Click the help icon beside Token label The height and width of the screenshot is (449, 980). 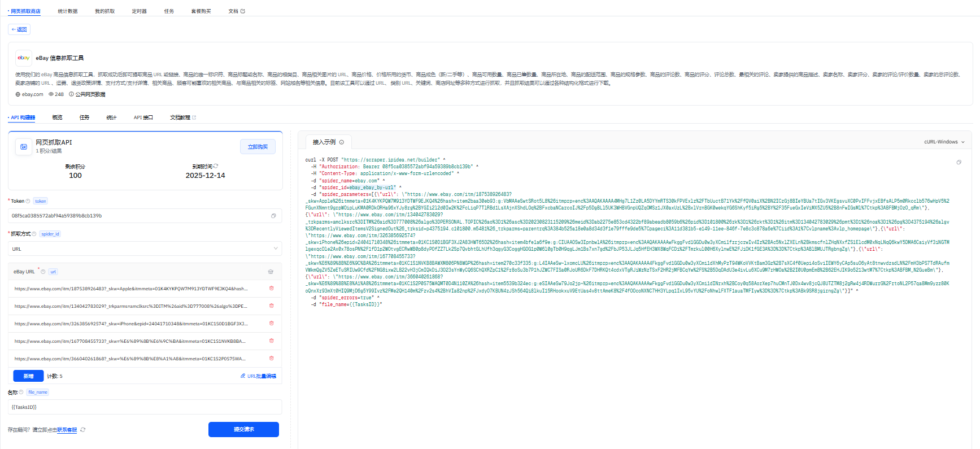click(x=28, y=201)
